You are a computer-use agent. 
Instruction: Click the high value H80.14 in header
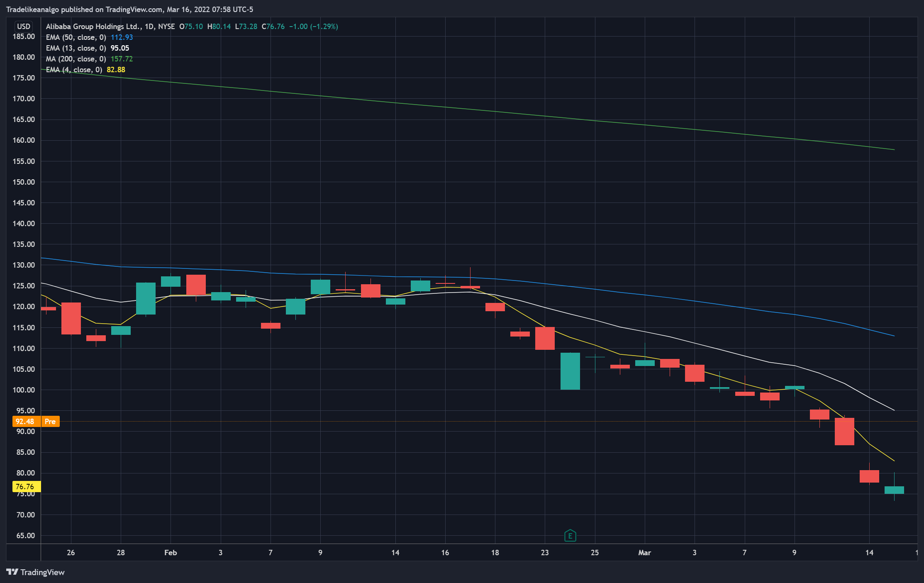(x=219, y=27)
